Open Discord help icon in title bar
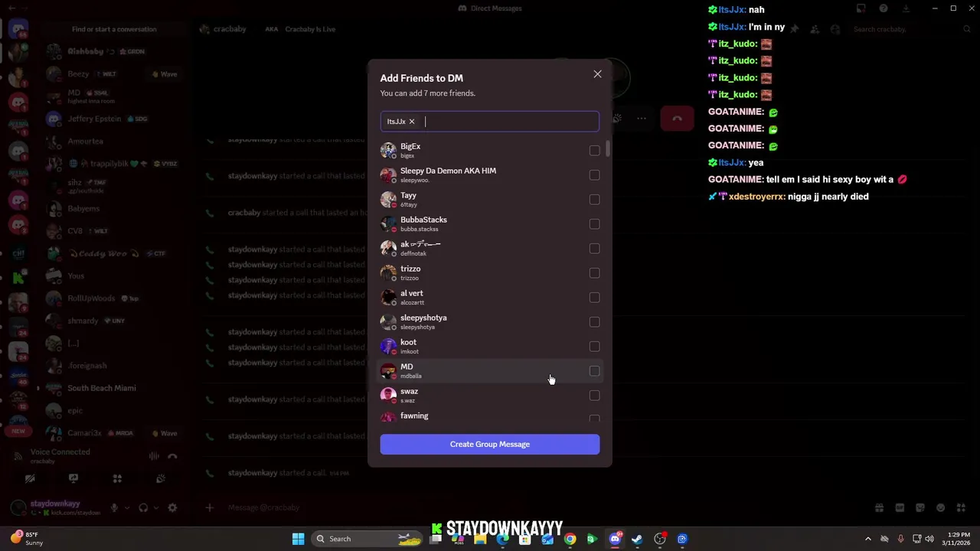This screenshot has width=980, height=551. click(884, 8)
